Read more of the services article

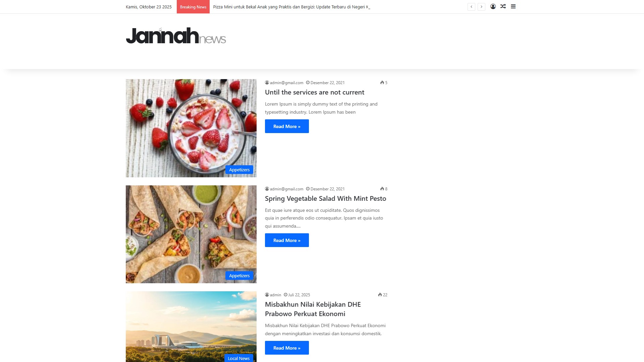point(287,126)
